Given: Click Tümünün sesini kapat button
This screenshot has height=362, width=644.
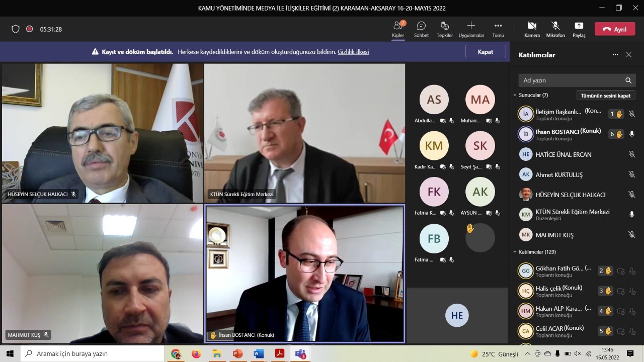Looking at the screenshot, I should (606, 96).
